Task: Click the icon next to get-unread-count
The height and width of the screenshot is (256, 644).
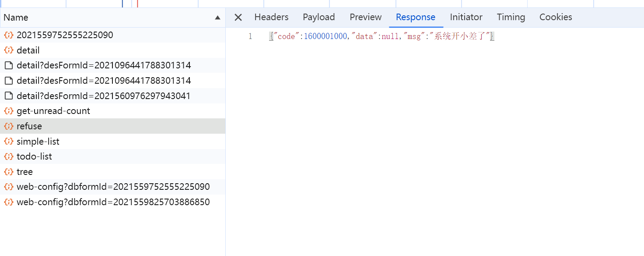Action: [8, 111]
